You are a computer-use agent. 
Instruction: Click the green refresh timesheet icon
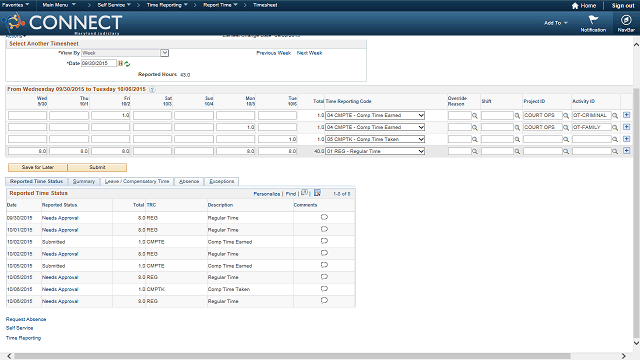pyautogui.click(x=127, y=64)
